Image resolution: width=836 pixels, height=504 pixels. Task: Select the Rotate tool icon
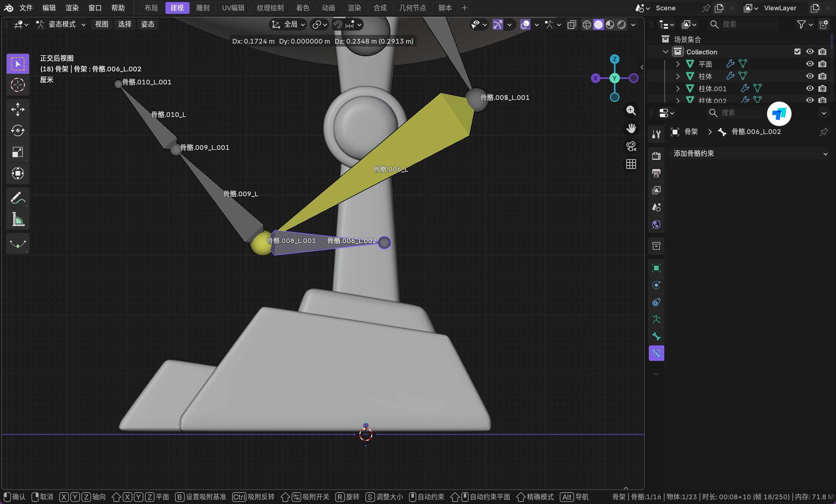tap(17, 130)
